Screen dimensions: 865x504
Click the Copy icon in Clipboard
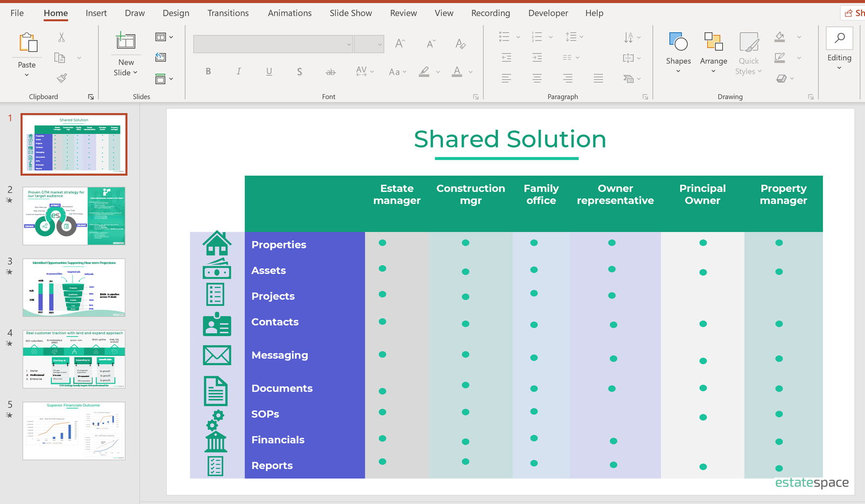click(60, 58)
